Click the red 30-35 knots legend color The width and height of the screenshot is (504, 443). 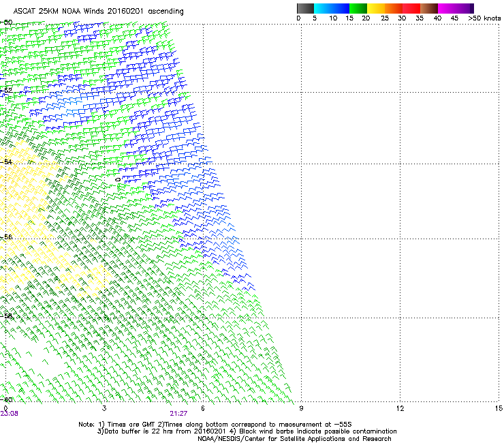(x=411, y=8)
